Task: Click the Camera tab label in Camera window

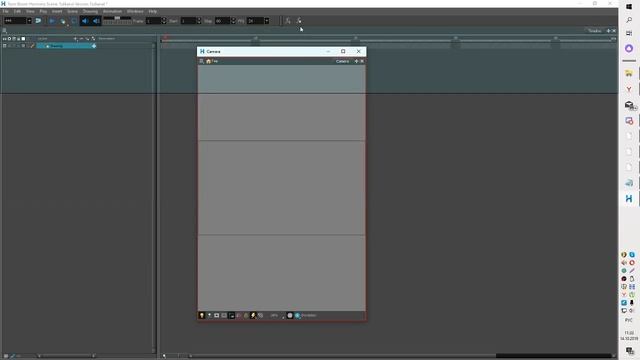Action: coord(342,61)
